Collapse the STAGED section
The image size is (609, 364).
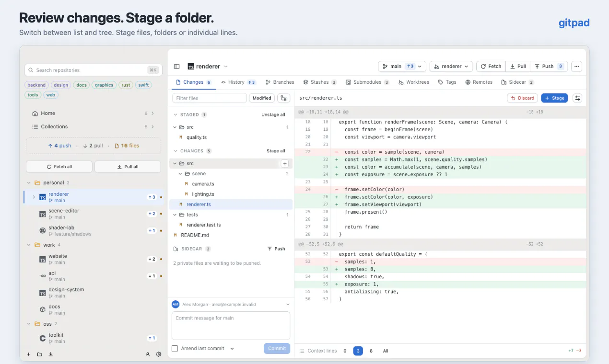coord(175,115)
